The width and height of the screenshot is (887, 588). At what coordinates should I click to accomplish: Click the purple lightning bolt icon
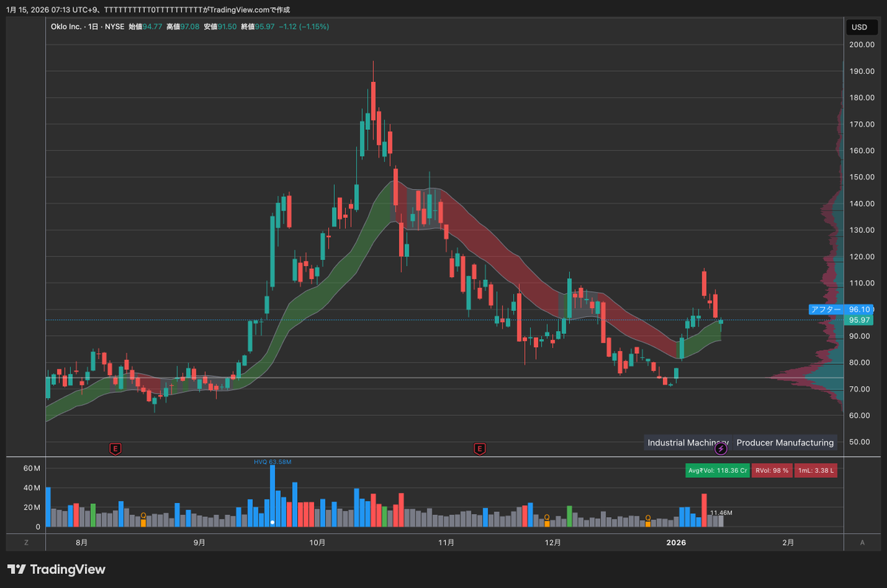(x=721, y=448)
